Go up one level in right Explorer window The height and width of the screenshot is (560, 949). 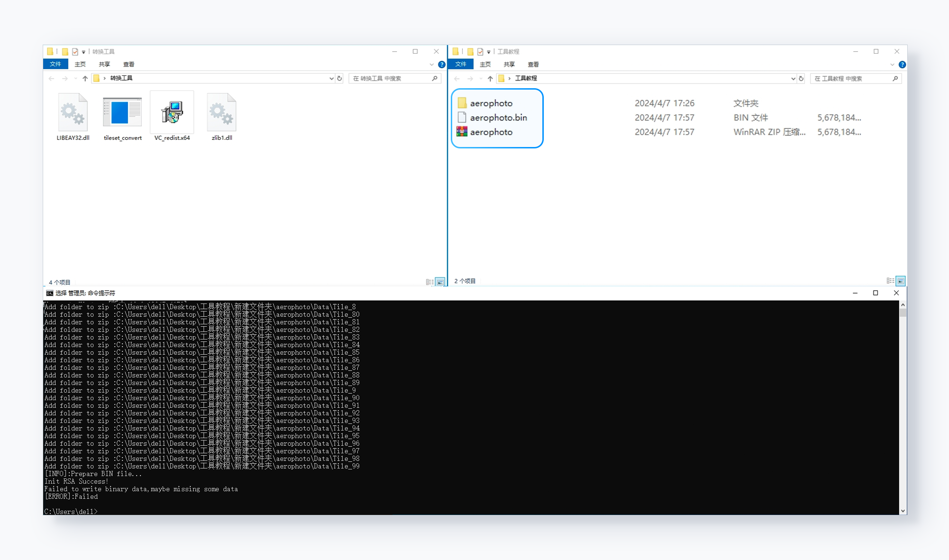pos(490,78)
